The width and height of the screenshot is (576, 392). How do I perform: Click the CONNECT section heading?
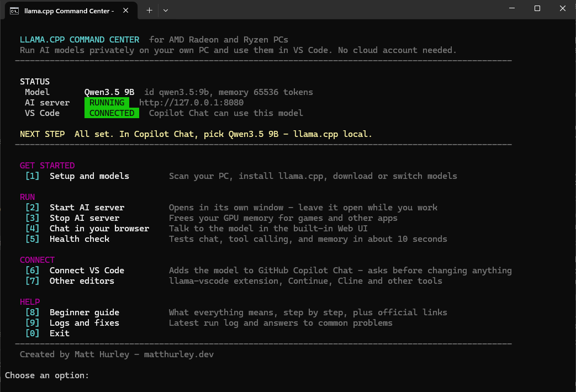point(37,260)
